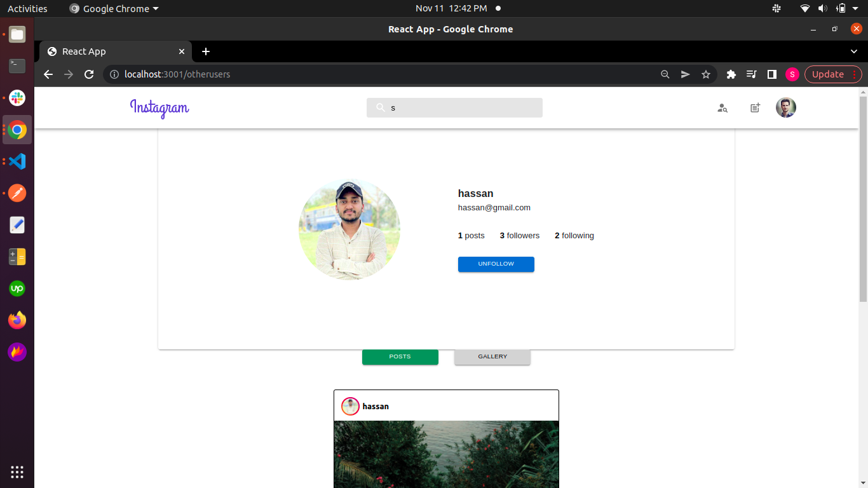Open the Chrome extensions icon

click(x=731, y=74)
